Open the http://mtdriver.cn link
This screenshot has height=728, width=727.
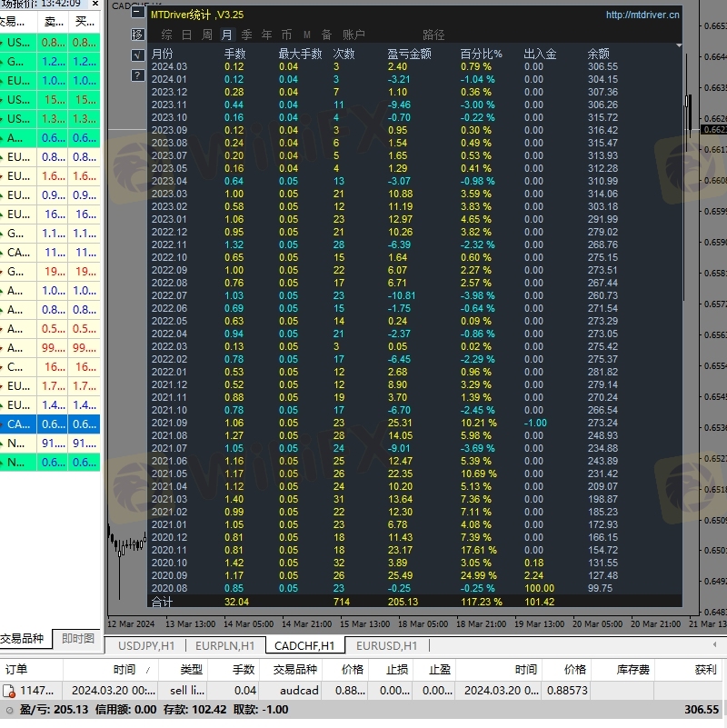click(x=642, y=15)
